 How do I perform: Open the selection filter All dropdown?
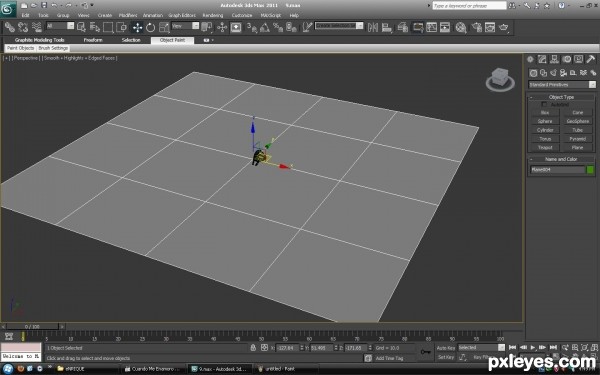pyautogui.click(x=60, y=26)
